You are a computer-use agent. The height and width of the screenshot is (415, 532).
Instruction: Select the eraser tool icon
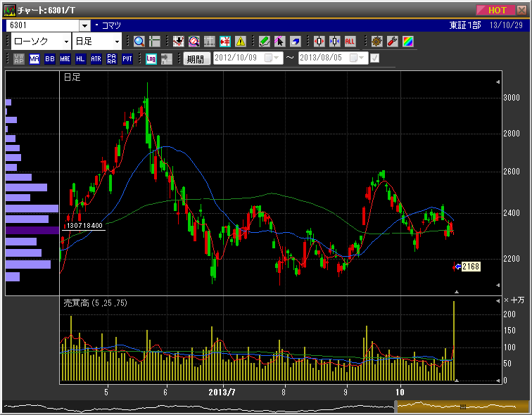pyautogui.click(x=296, y=41)
